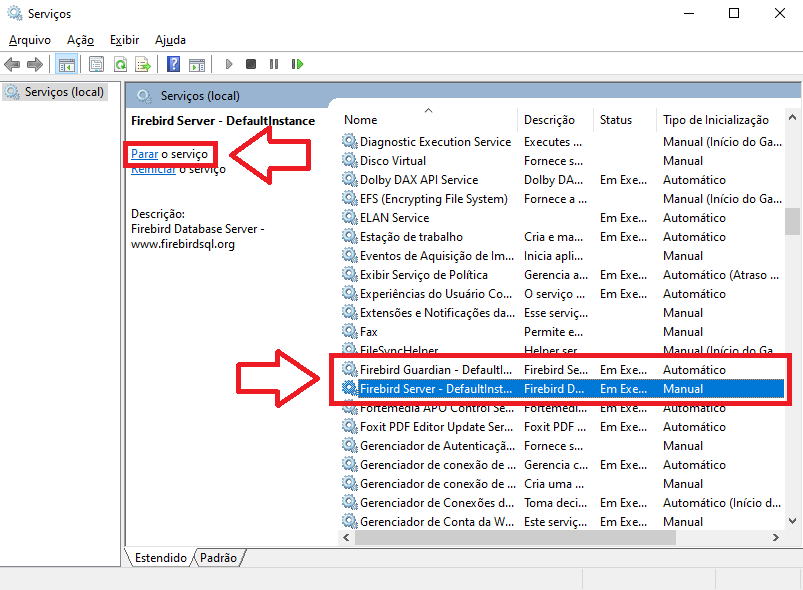The height and width of the screenshot is (590, 803).
Task: Open Help using the blue question icon
Action: coord(173,64)
